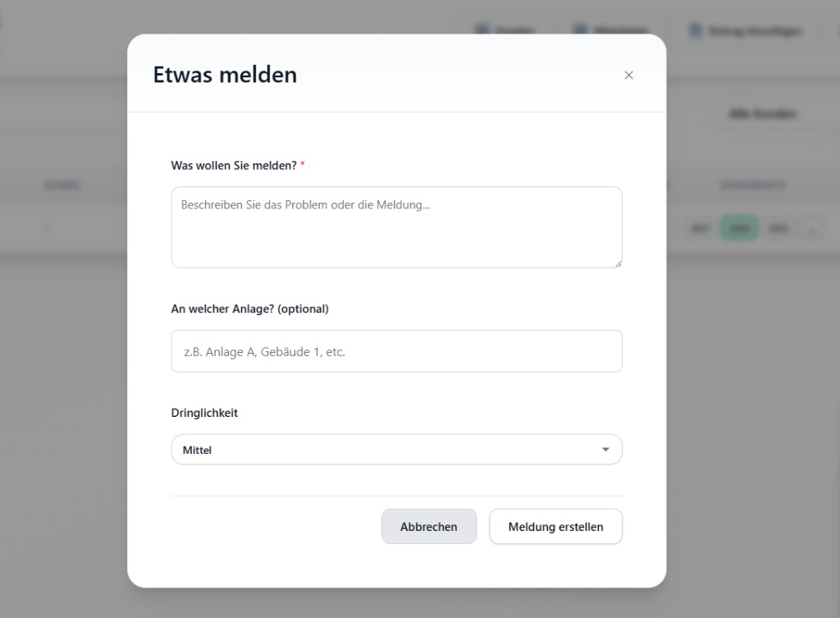Toggle the badge left of the green badge
Viewport: 840px width, 618px height.
pyautogui.click(x=701, y=227)
